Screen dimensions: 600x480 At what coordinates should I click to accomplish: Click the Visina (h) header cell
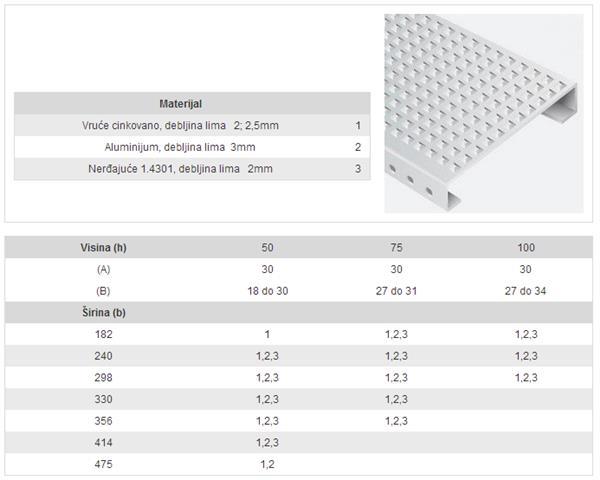coord(103,248)
